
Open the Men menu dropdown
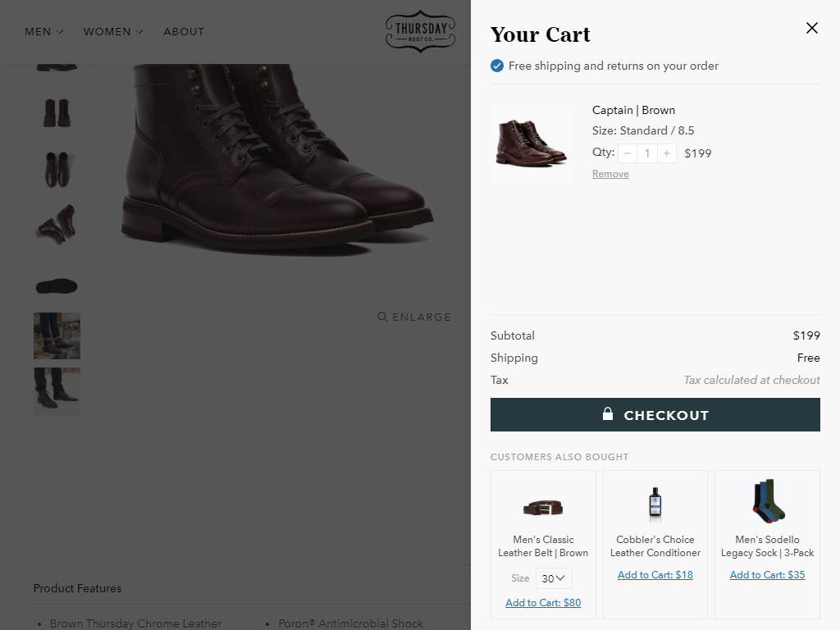coord(44,32)
